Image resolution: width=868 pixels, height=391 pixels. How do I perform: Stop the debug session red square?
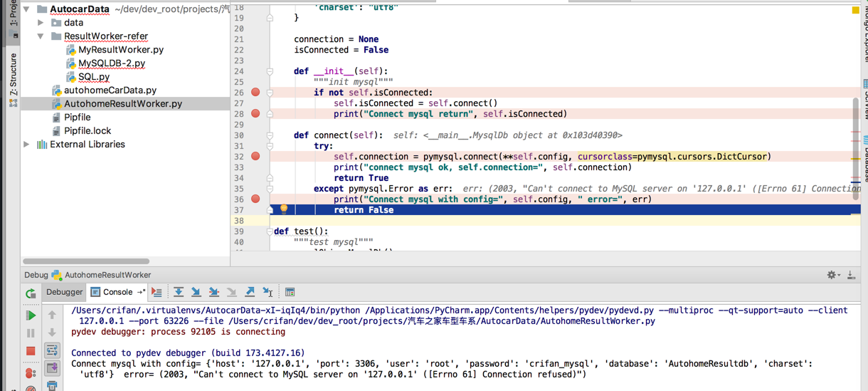click(31, 350)
